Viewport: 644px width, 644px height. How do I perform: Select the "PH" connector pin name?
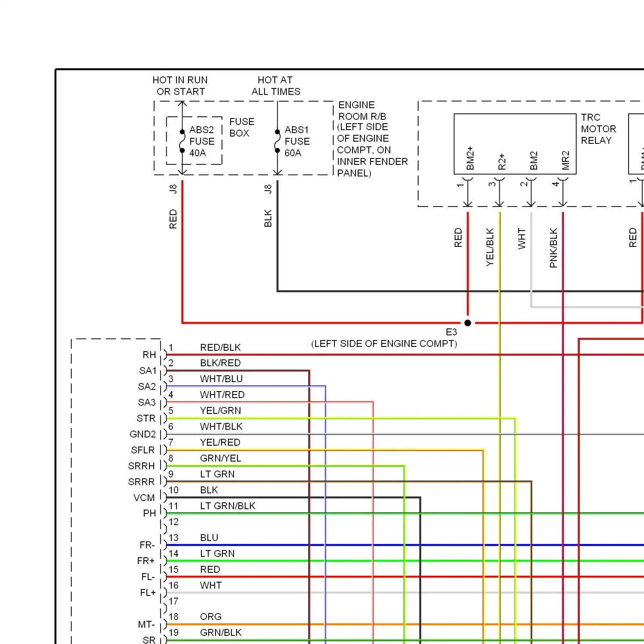pyautogui.click(x=149, y=513)
